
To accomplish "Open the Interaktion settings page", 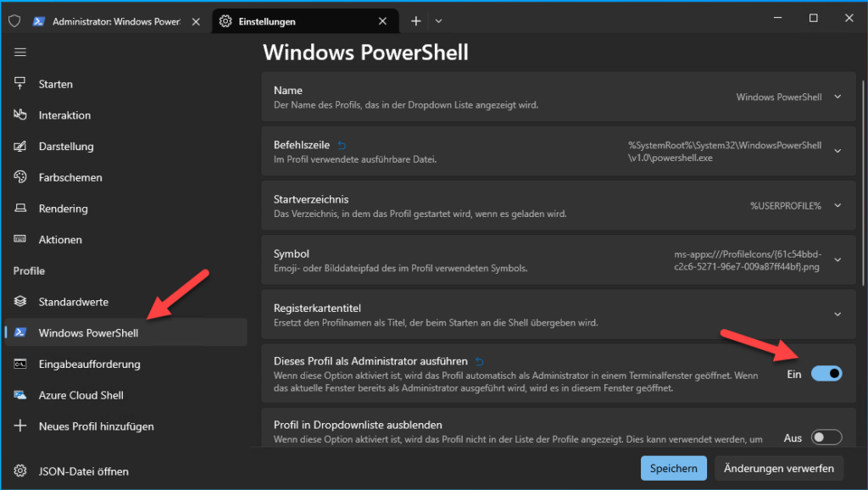I will click(64, 115).
